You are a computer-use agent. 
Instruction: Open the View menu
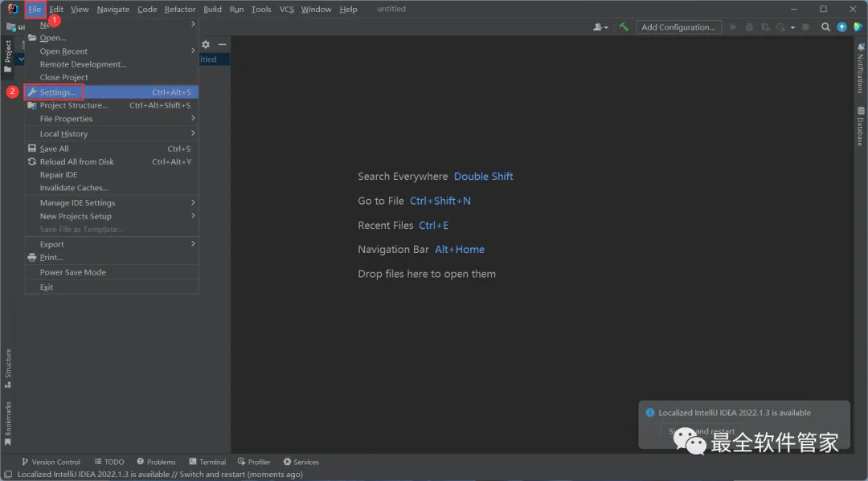(79, 10)
